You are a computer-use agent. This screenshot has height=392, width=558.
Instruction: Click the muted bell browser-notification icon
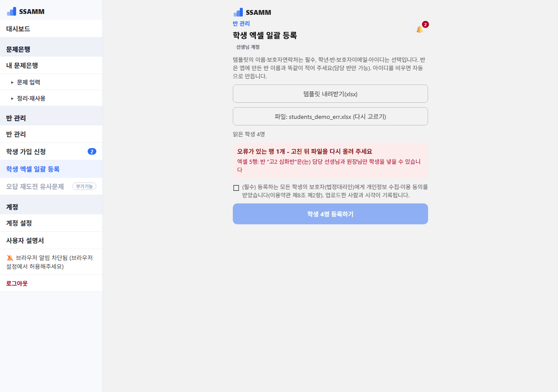click(x=10, y=258)
